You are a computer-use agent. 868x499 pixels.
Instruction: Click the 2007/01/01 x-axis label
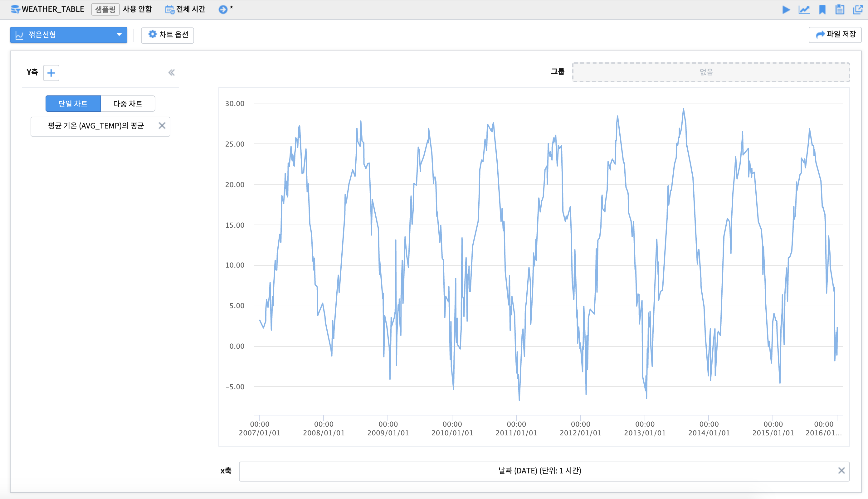(x=260, y=429)
